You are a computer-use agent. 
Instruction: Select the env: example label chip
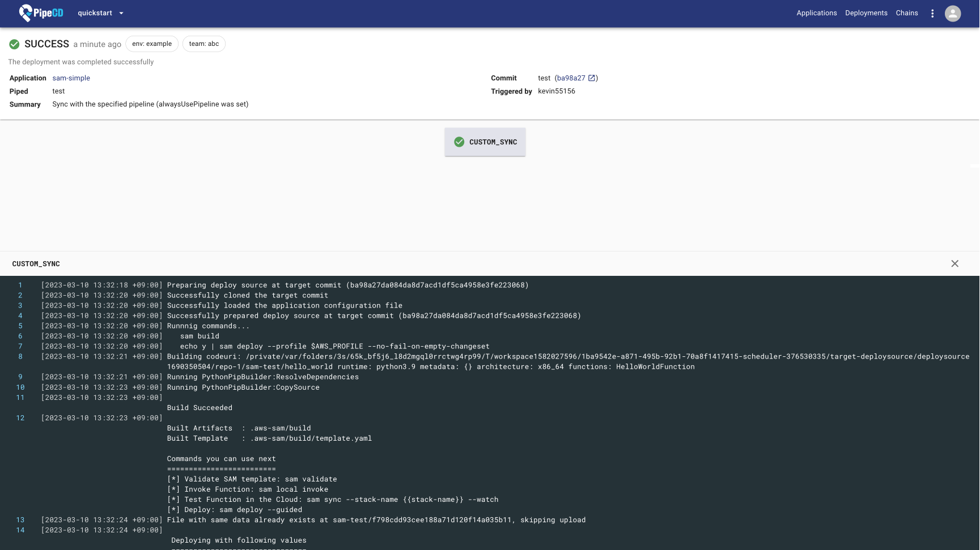click(152, 44)
